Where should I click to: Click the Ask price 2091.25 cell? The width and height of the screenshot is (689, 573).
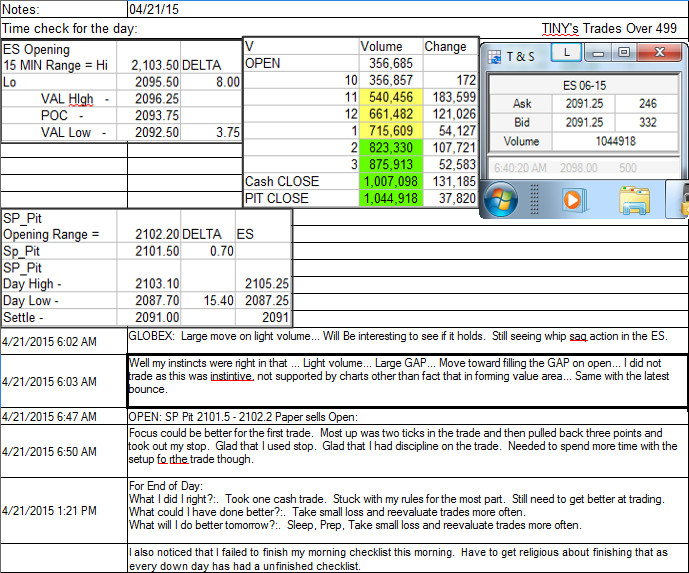[x=584, y=104]
